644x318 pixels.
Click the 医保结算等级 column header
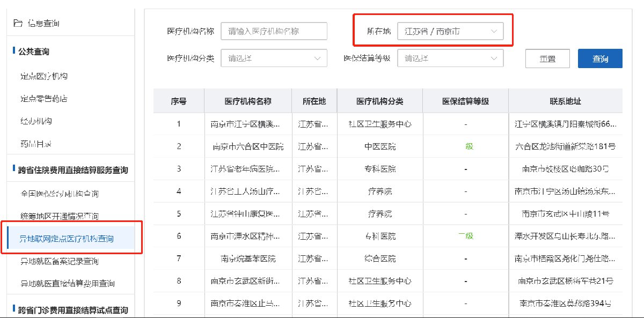coord(465,101)
